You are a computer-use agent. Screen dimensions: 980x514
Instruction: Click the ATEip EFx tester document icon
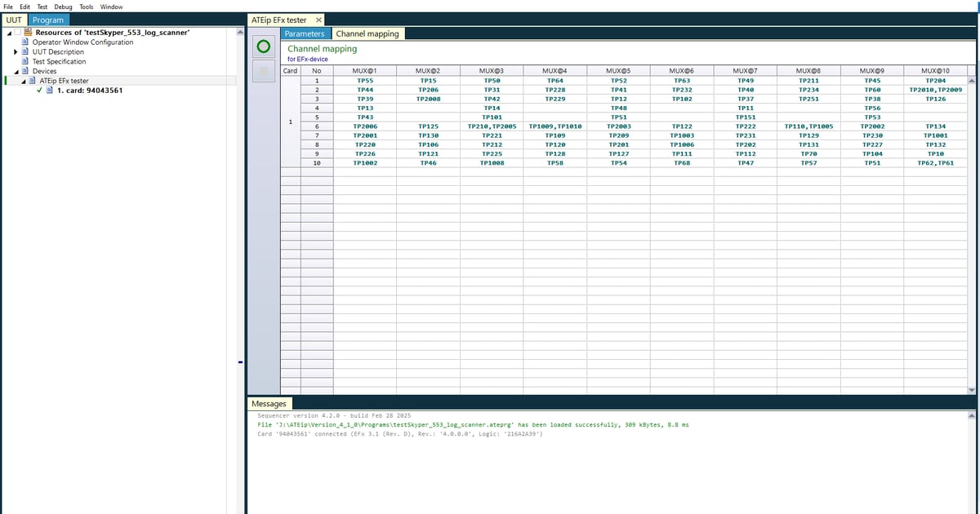click(33, 81)
